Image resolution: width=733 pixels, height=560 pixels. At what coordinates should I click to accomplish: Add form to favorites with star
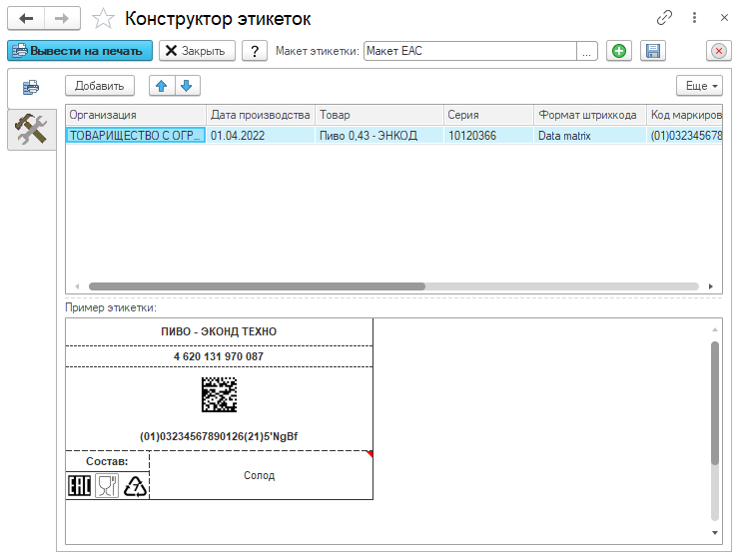click(102, 18)
